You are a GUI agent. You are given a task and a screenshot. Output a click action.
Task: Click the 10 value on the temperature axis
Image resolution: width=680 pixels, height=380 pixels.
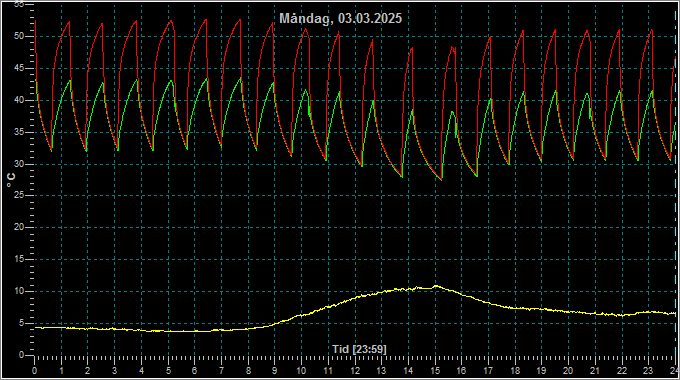coord(19,291)
